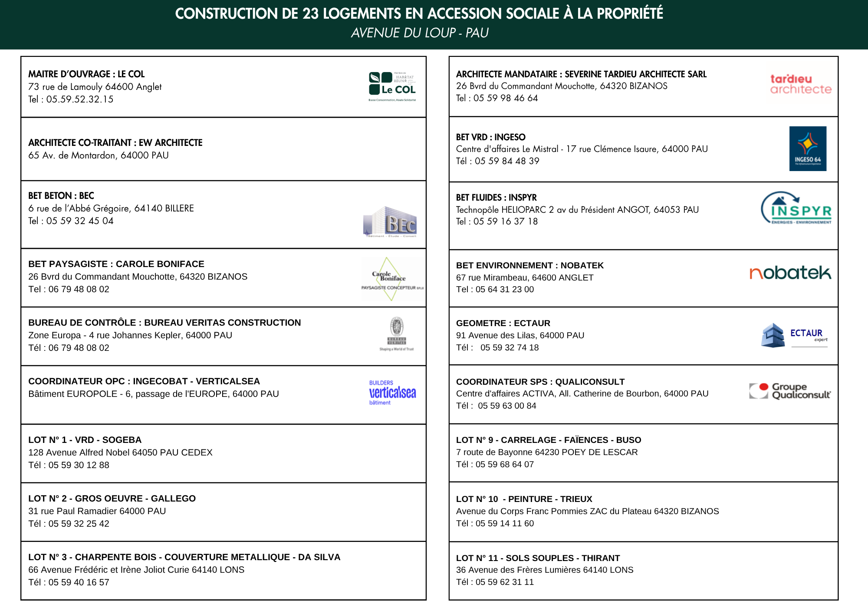Select address "31 rue Paul Ramadier 64000 PAU"

point(97,511)
